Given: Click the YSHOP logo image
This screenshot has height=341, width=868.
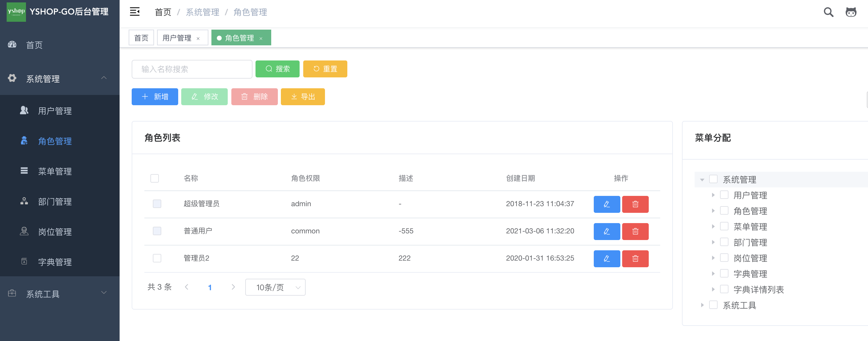Looking at the screenshot, I should click(16, 11).
